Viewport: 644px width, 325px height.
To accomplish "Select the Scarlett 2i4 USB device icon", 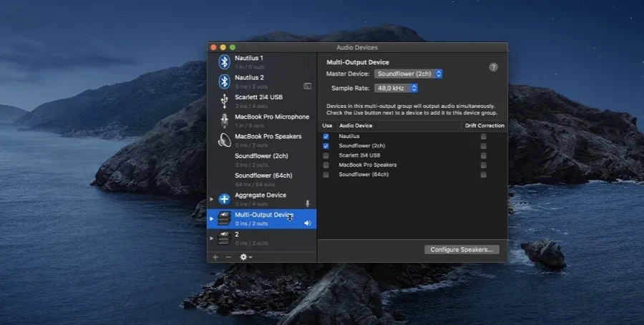I will [x=224, y=101].
